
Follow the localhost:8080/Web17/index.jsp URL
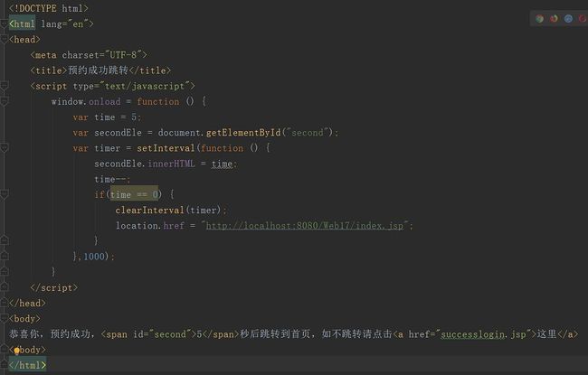point(305,226)
